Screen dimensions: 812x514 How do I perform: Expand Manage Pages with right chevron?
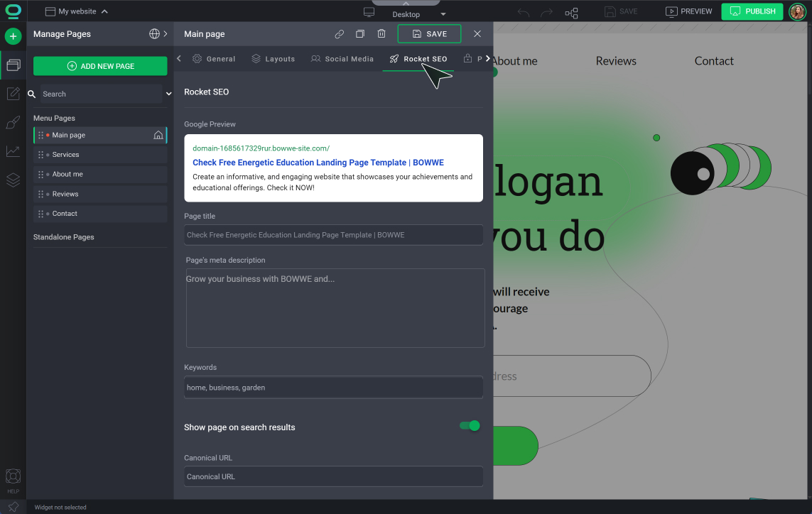pos(166,33)
